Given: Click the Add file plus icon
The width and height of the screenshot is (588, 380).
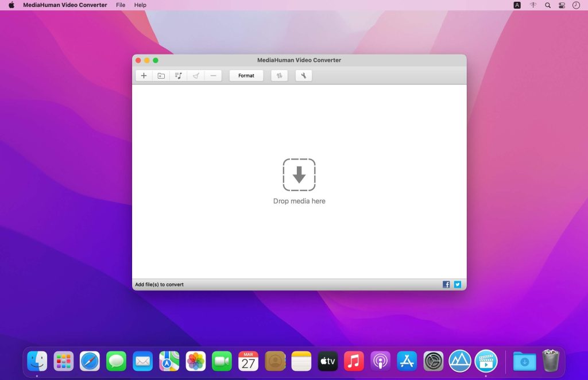Looking at the screenshot, I should point(144,75).
